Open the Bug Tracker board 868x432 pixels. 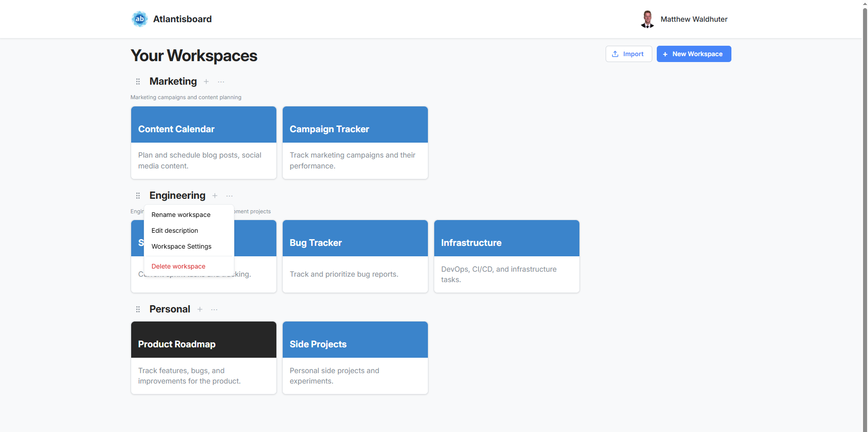click(355, 256)
